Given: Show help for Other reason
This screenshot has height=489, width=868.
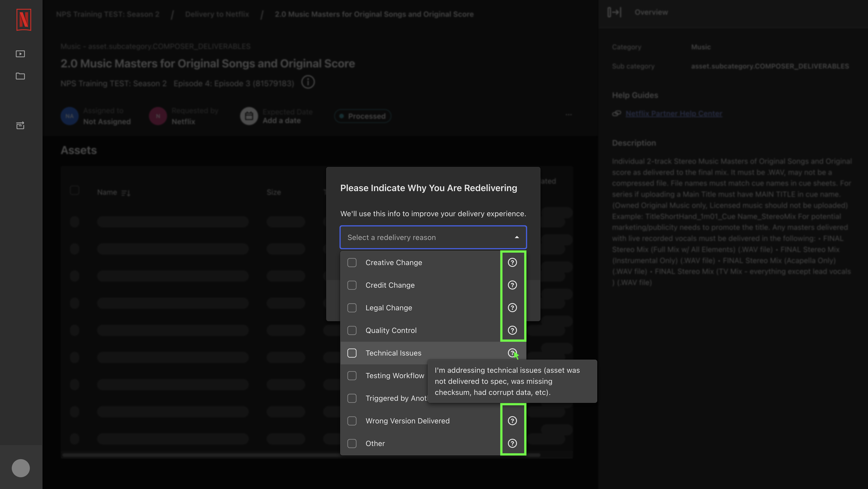Looking at the screenshot, I should (512, 443).
